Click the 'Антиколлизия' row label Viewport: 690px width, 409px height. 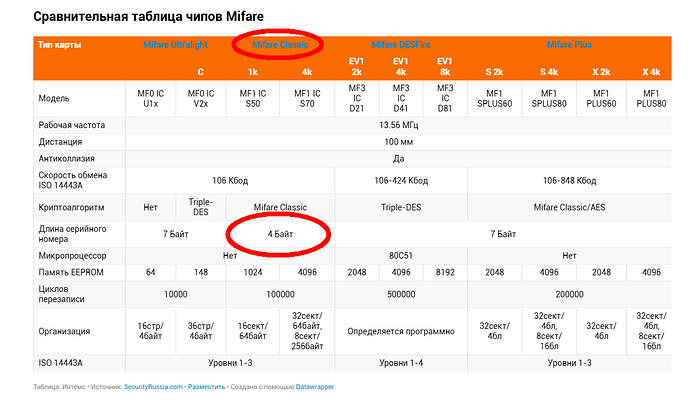[x=66, y=158]
